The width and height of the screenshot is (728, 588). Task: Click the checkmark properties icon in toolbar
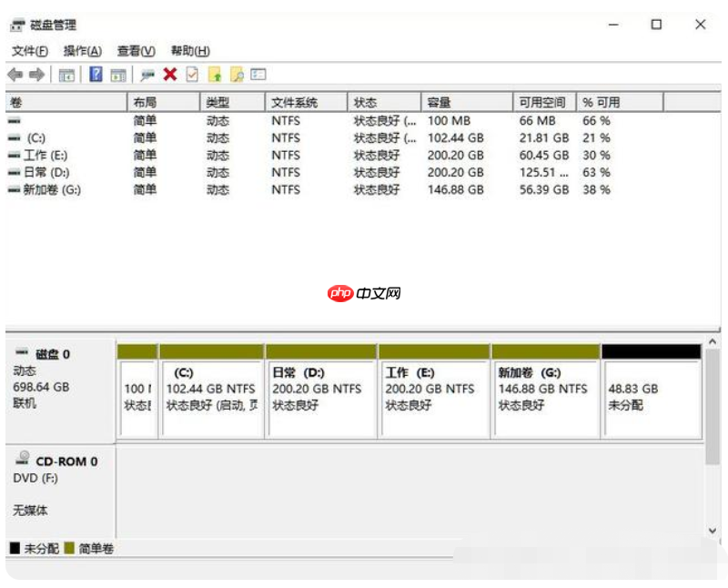coord(191,75)
